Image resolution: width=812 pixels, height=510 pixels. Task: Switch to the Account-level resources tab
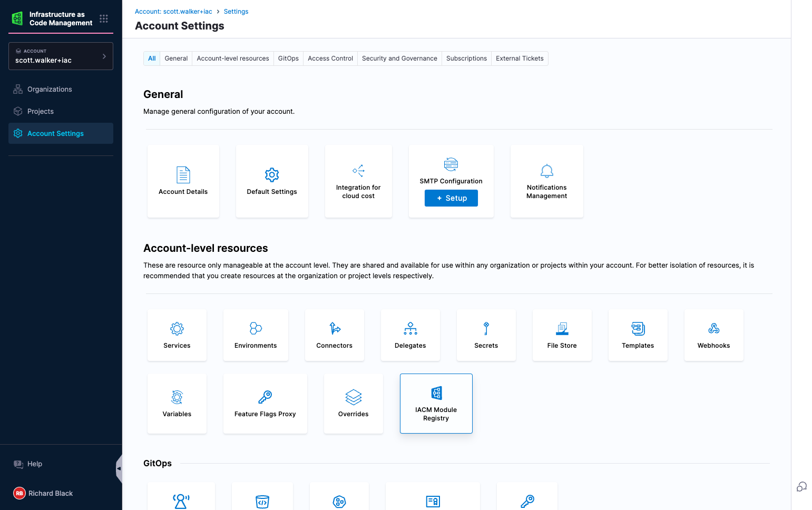233,58
